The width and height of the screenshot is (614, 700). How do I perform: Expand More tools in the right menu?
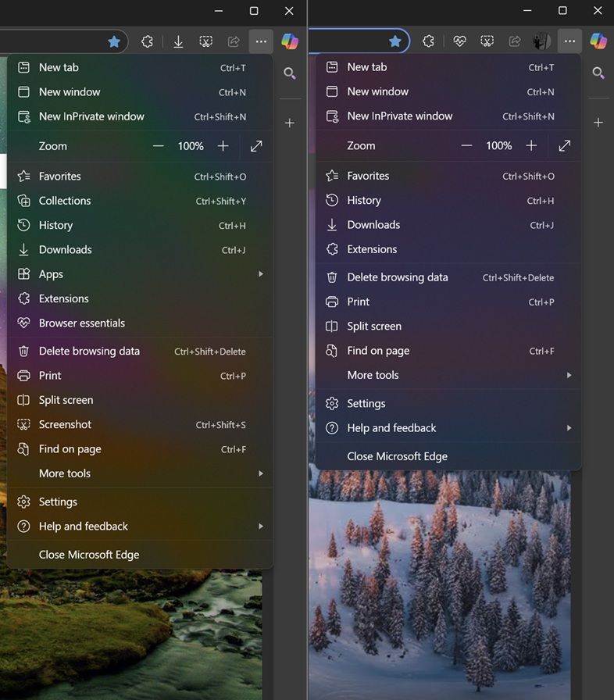click(x=448, y=375)
